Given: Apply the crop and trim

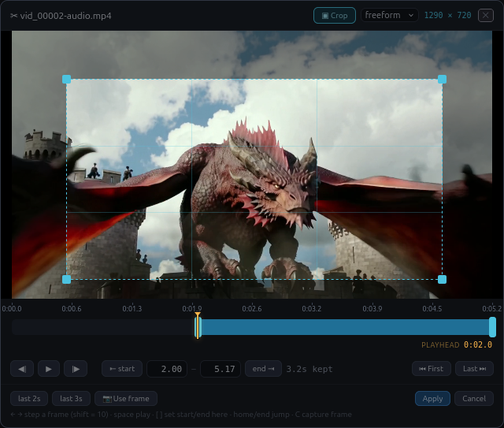Looking at the screenshot, I should [x=432, y=399].
